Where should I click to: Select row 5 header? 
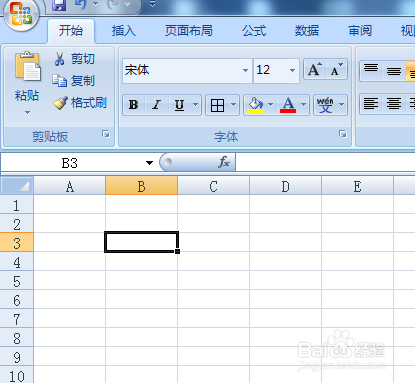pyautogui.click(x=17, y=281)
